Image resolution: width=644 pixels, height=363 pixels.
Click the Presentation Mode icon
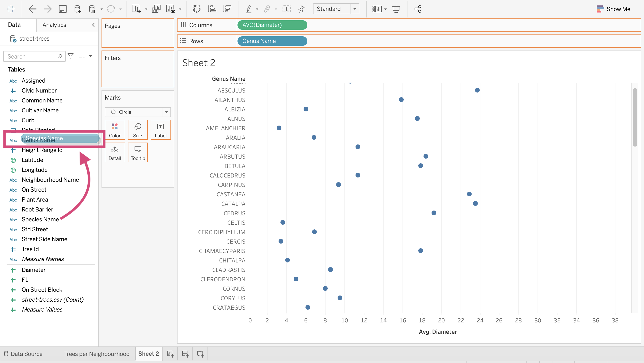point(396,9)
